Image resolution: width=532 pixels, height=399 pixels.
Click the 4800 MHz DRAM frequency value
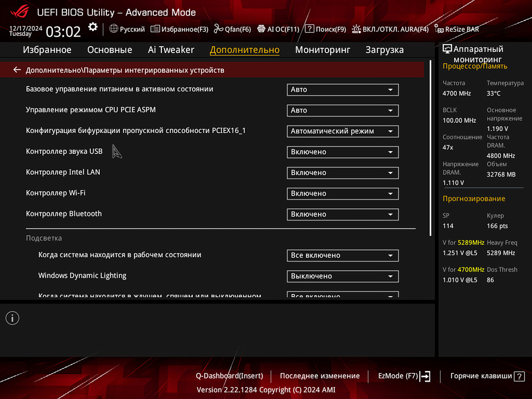501,156
